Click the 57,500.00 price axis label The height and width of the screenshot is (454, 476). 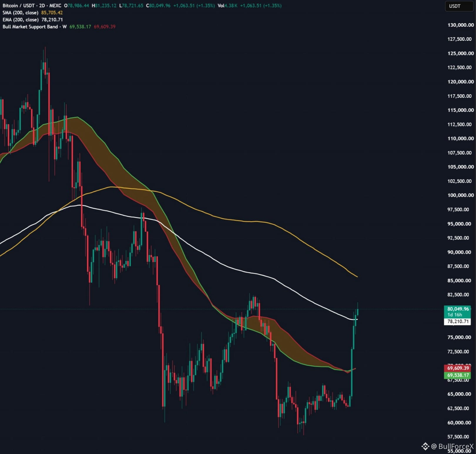click(458, 437)
